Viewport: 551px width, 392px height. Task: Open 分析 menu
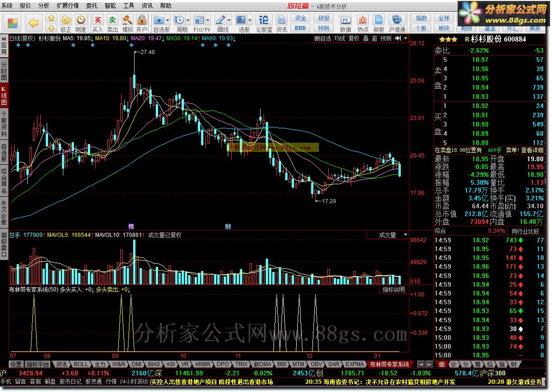[44, 6]
